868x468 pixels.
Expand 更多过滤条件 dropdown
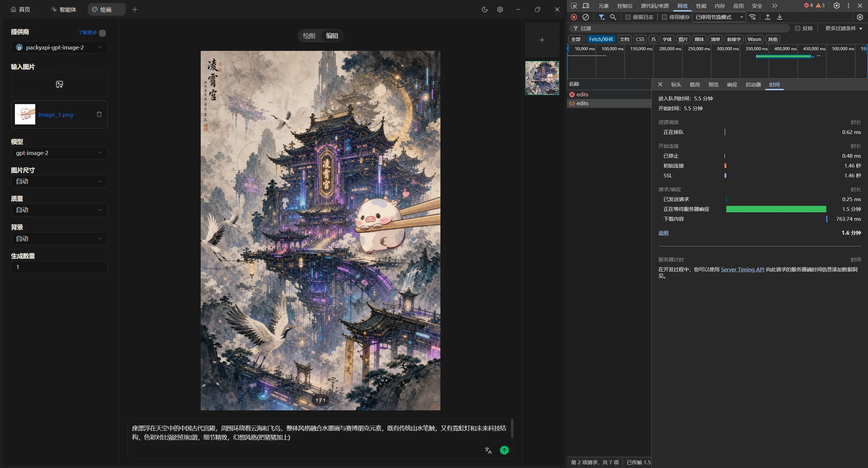844,28
